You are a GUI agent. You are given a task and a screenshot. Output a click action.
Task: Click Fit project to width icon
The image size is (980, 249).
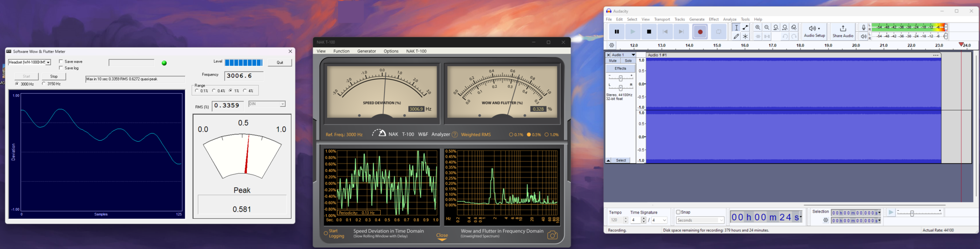pyautogui.click(x=785, y=27)
